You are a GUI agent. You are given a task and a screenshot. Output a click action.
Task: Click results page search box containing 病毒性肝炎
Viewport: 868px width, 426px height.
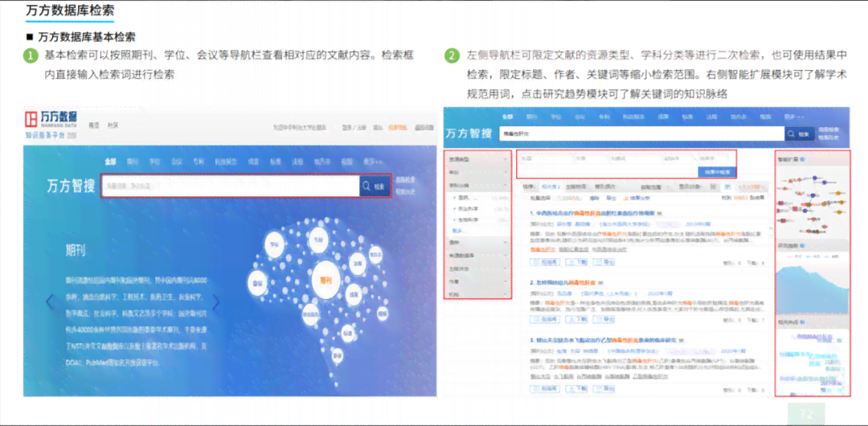(641, 133)
